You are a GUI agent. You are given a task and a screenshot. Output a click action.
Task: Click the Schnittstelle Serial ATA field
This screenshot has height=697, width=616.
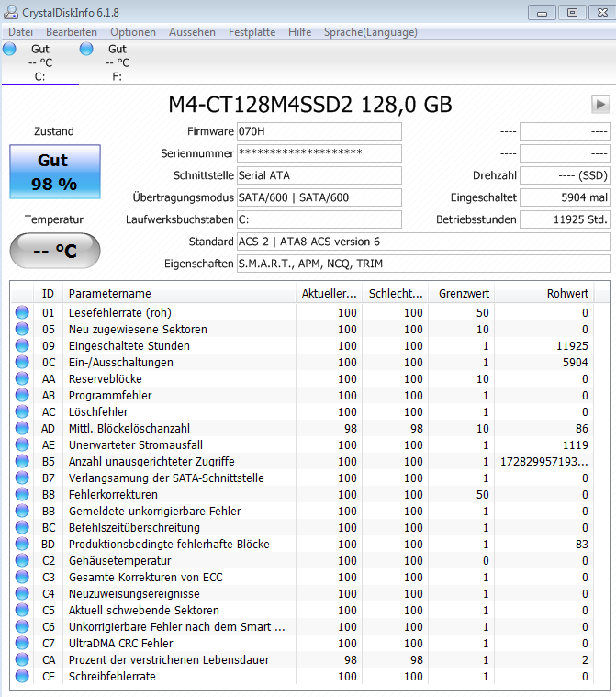click(x=319, y=175)
